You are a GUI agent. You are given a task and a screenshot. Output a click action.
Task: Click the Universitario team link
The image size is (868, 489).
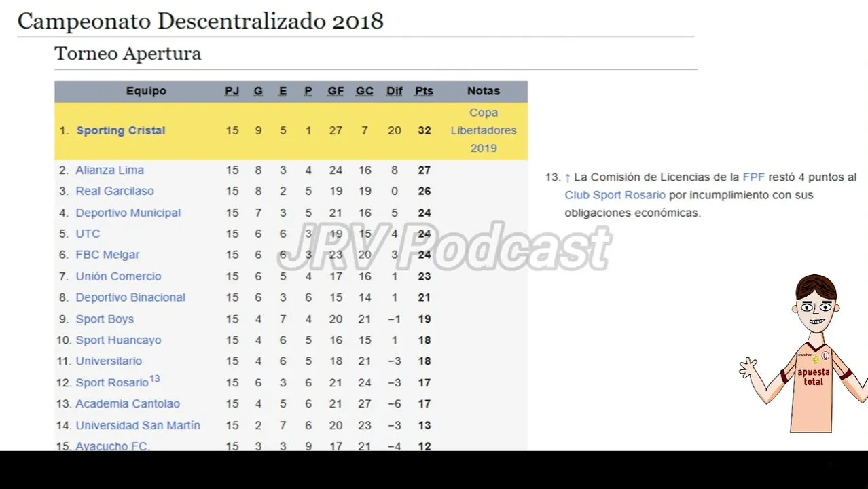coord(109,361)
